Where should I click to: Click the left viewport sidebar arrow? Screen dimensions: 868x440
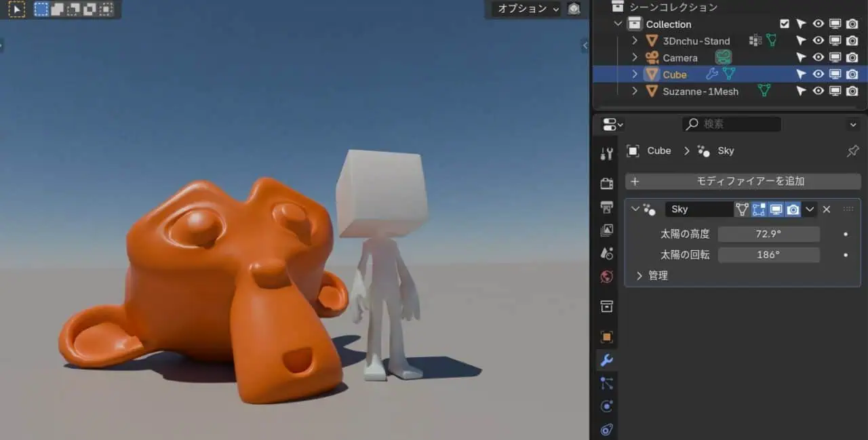click(2, 45)
